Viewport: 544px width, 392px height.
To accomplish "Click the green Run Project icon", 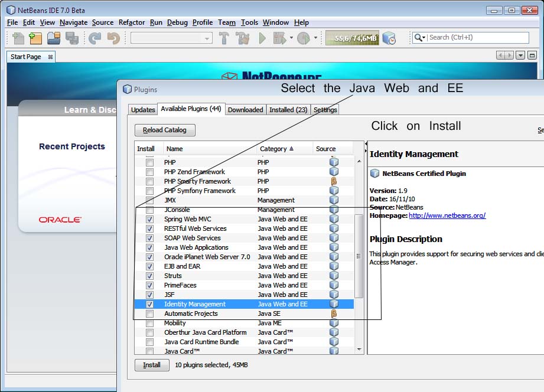I will point(262,38).
